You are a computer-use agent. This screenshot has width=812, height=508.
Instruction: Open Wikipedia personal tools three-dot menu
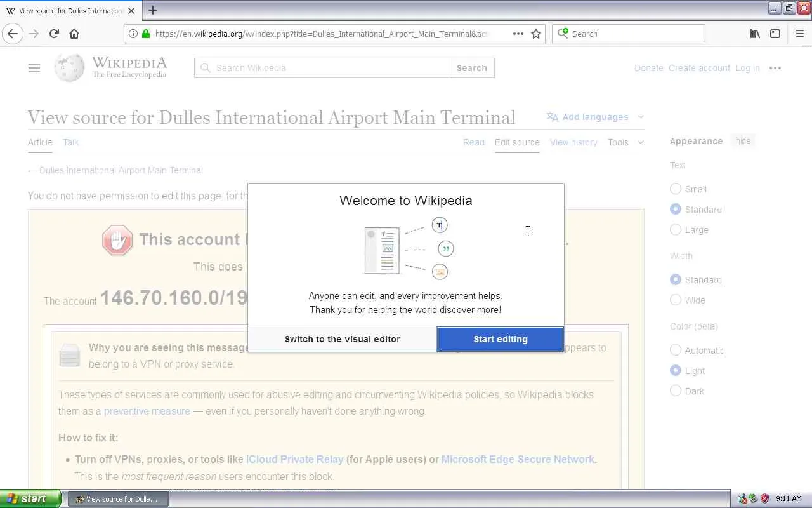click(775, 68)
